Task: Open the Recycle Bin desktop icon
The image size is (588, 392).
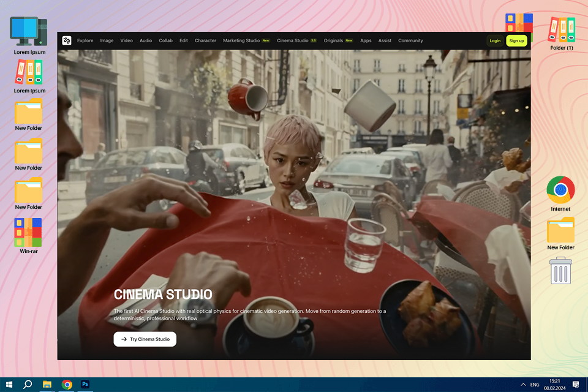Action: tap(560, 271)
